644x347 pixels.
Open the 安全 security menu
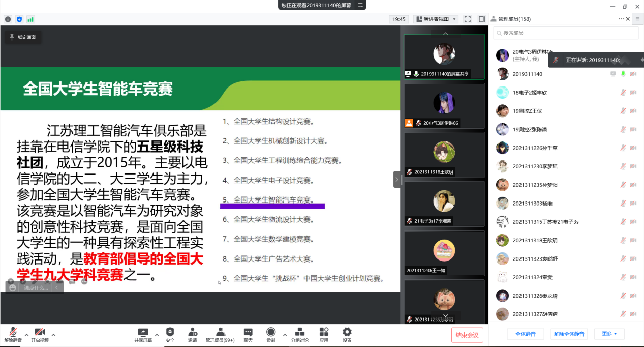[x=170, y=335]
